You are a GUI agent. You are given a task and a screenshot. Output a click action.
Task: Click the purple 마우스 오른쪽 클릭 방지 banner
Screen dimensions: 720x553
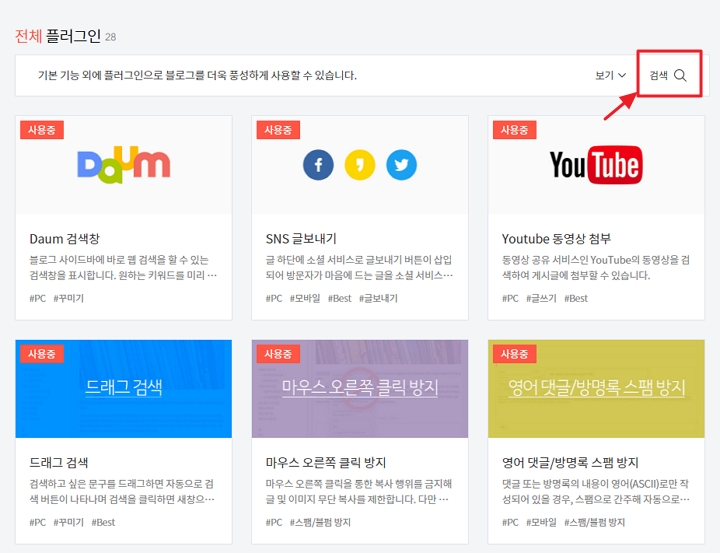coord(360,389)
